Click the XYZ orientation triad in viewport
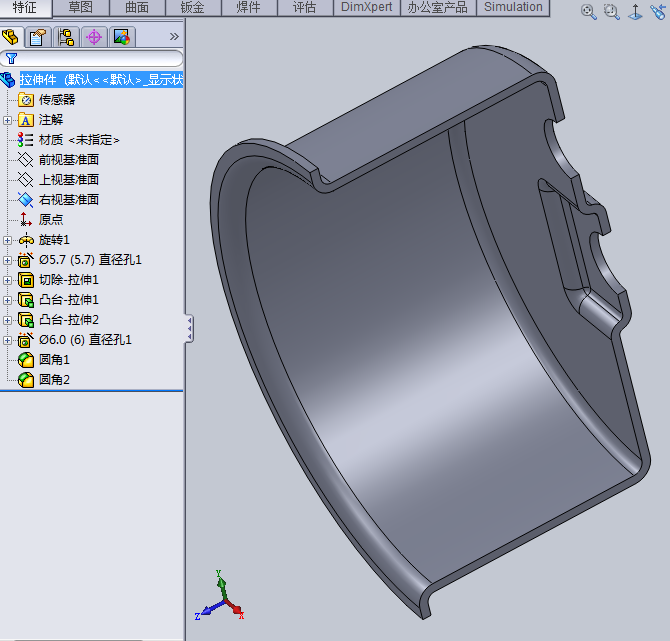 pyautogui.click(x=219, y=596)
